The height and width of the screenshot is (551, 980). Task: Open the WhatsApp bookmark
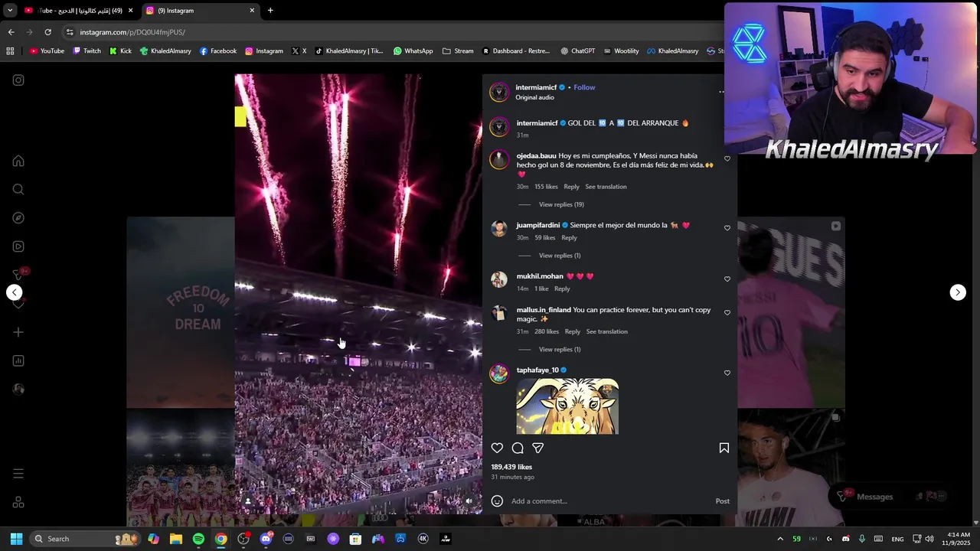(413, 51)
